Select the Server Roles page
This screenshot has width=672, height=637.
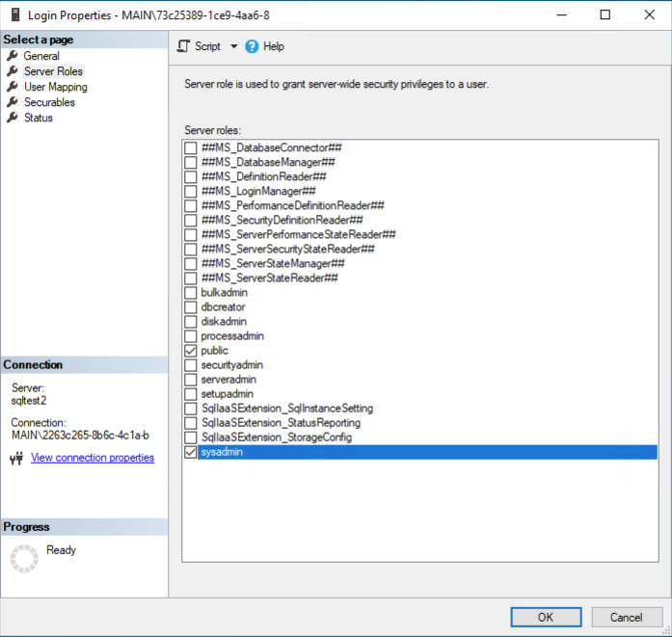[53, 71]
